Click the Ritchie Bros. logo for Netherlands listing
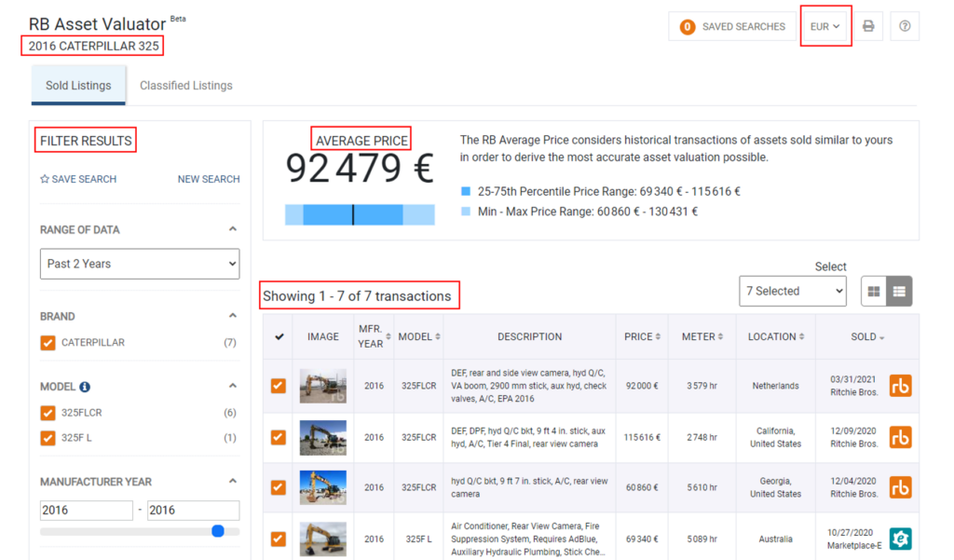This screenshot has height=560, width=954. click(901, 386)
